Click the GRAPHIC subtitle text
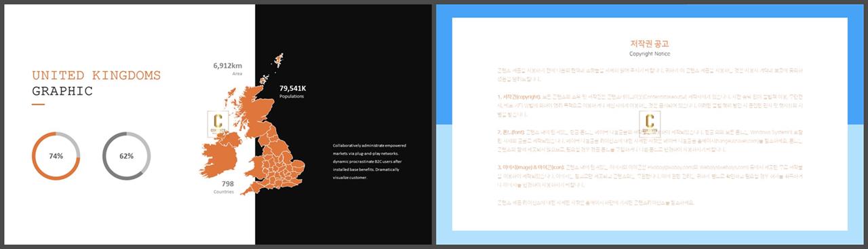This screenshot has height=249, width=868. tap(62, 91)
